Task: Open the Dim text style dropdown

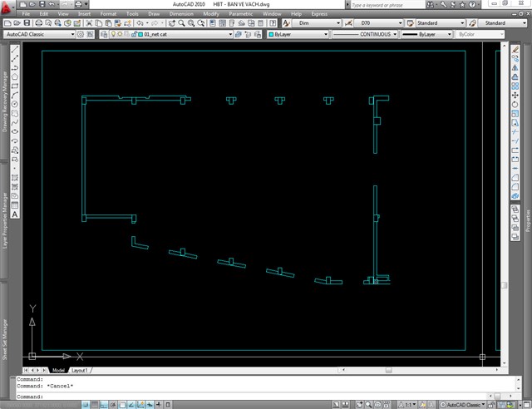Action: (317, 23)
